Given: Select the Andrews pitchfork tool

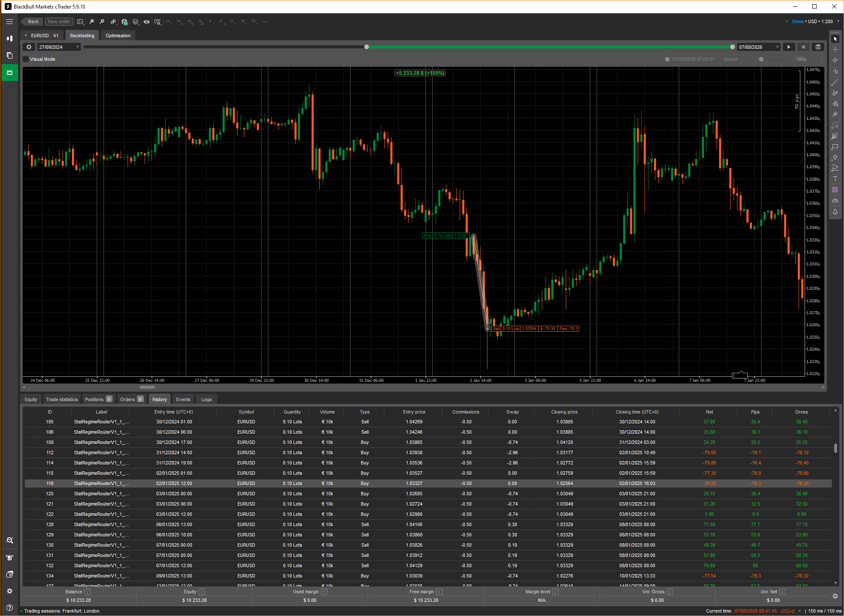Looking at the screenshot, I should tap(835, 114).
